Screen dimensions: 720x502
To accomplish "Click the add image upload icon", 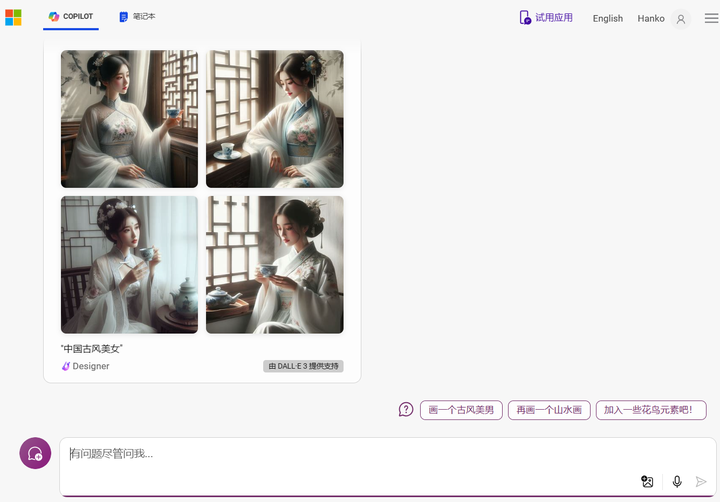I will pyautogui.click(x=647, y=481).
